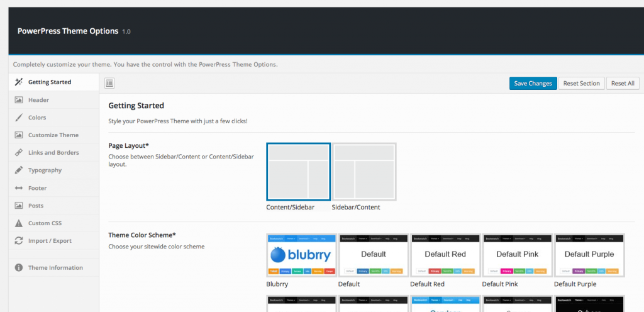Click the Reset Section button
The image size is (644, 312).
(x=582, y=83)
